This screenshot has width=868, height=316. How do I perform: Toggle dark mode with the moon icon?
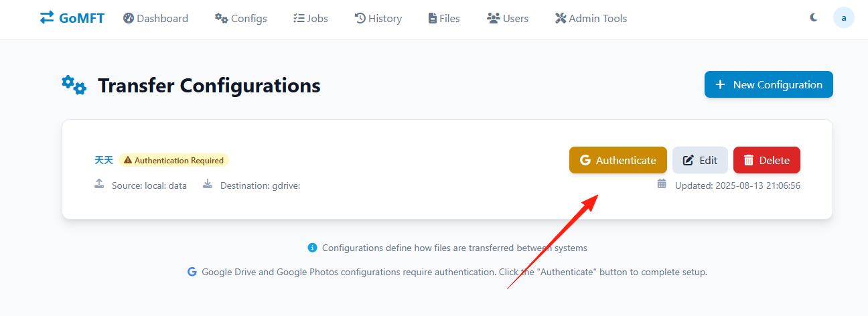[x=814, y=18]
